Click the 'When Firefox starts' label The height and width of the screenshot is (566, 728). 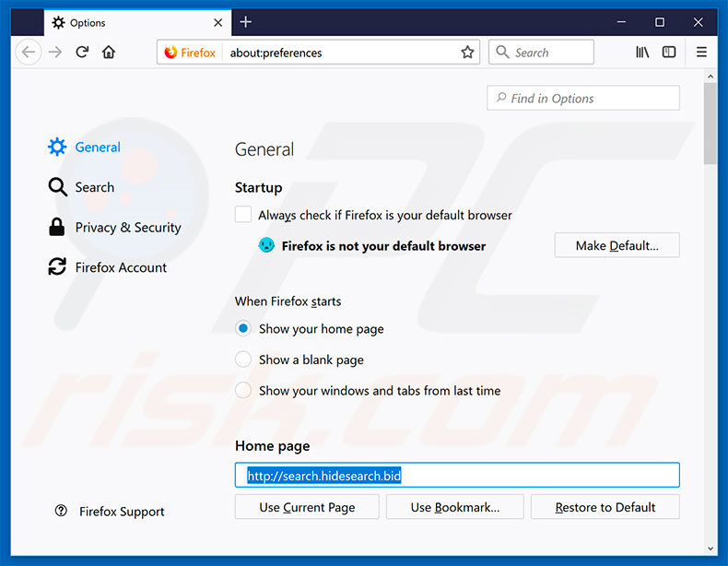(288, 301)
